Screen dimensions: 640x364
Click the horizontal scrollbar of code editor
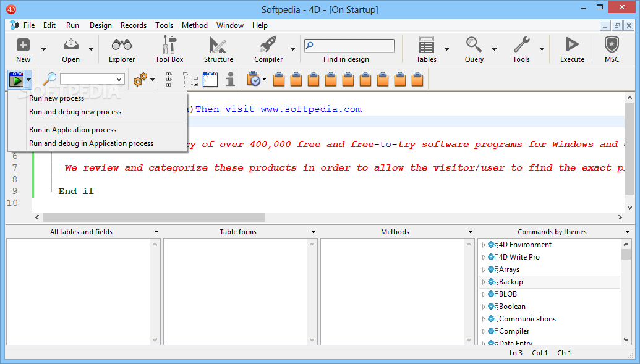click(x=154, y=217)
